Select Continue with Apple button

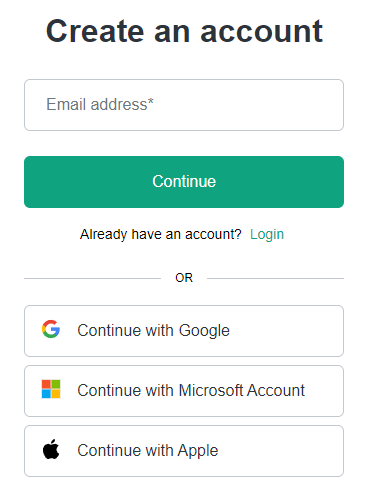click(184, 451)
